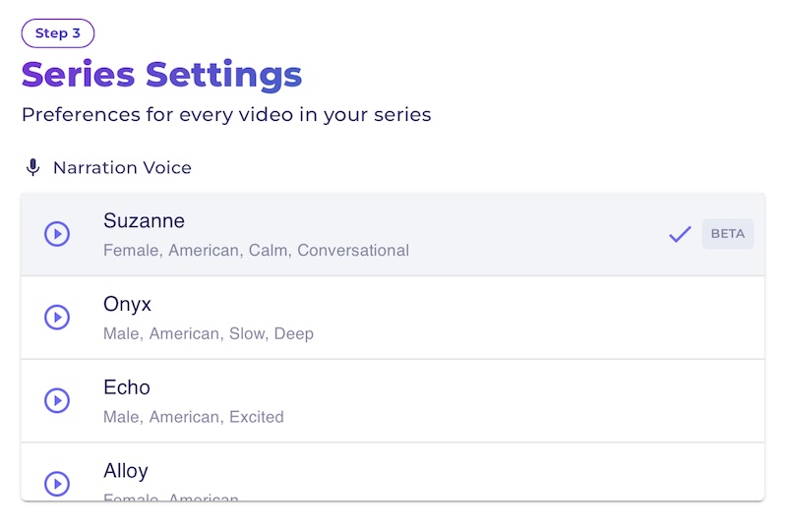This screenshot has width=787, height=532.
Task: Click Echo description Male, American, Excited
Action: tap(194, 417)
